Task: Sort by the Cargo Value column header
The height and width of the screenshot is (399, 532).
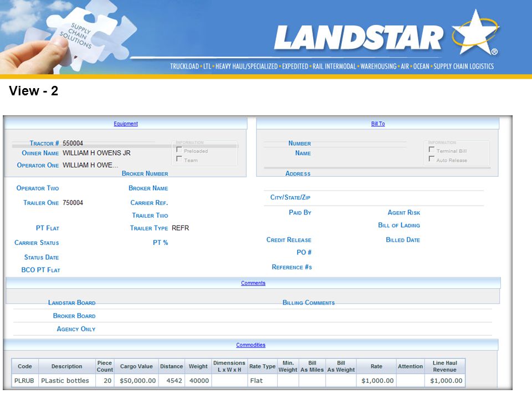Action: click(136, 366)
